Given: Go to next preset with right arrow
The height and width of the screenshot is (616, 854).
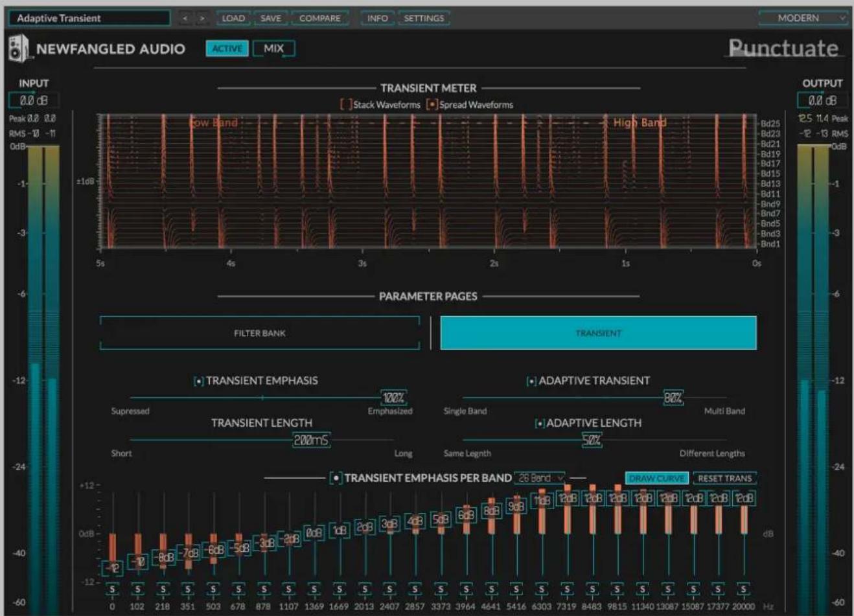Looking at the screenshot, I should [202, 18].
